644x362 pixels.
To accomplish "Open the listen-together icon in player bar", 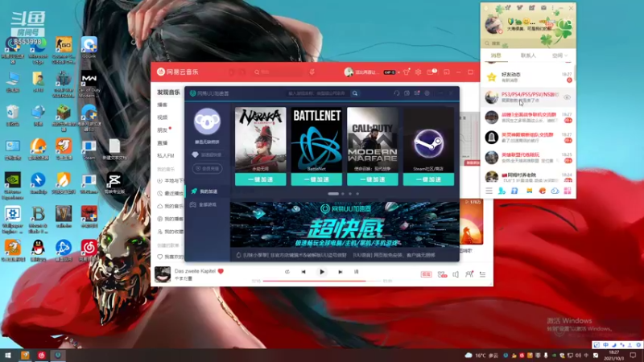I will tap(469, 274).
